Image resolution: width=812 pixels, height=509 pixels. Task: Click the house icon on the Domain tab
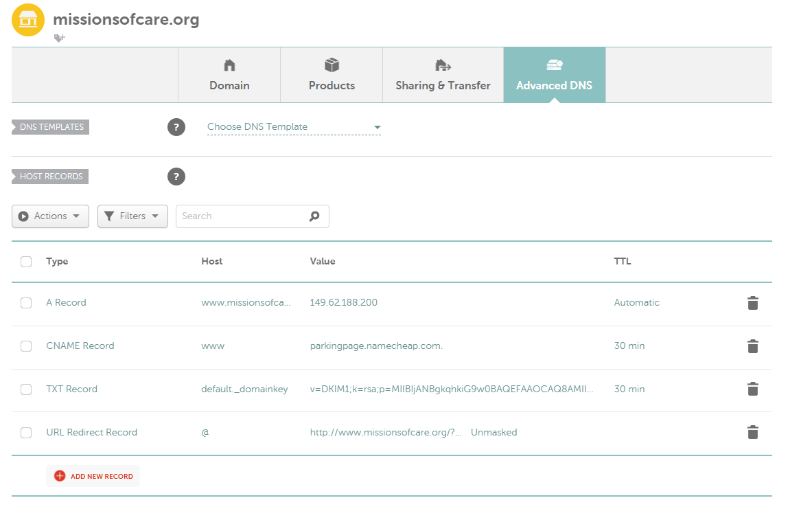229,65
